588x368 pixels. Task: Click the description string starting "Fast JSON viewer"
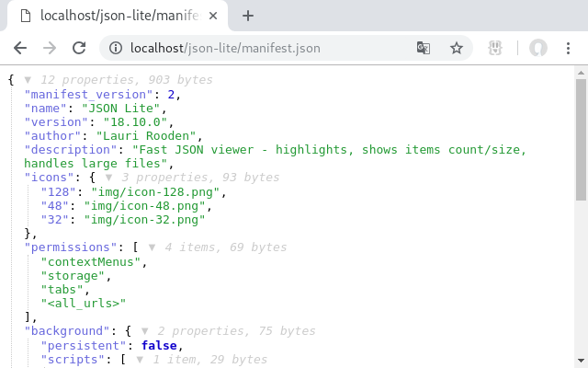click(276, 156)
